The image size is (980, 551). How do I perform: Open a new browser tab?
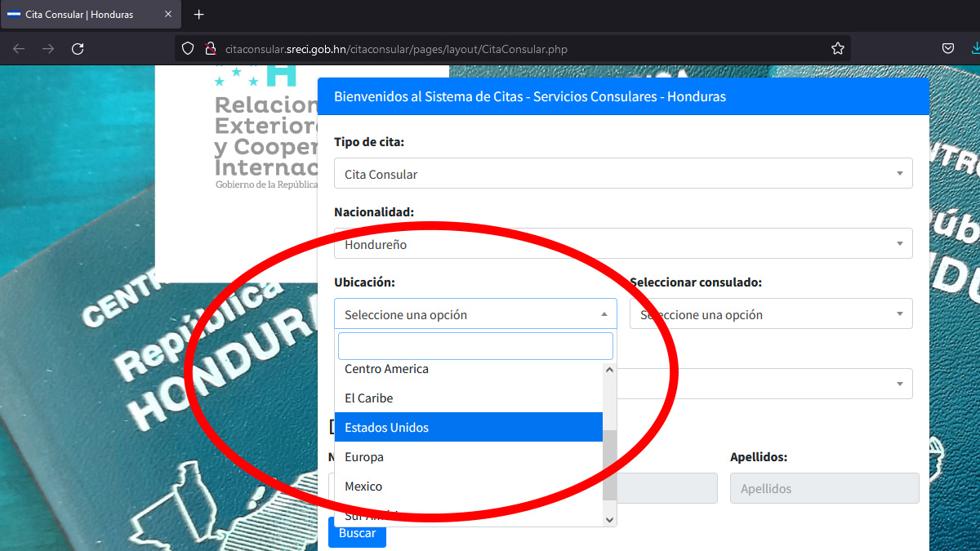(x=199, y=15)
